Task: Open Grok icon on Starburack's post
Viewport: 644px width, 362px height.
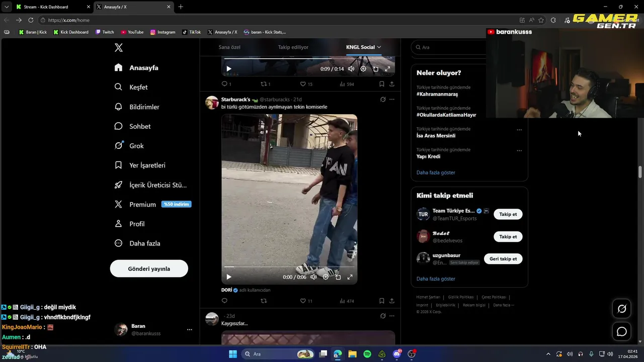Action: coord(383,100)
